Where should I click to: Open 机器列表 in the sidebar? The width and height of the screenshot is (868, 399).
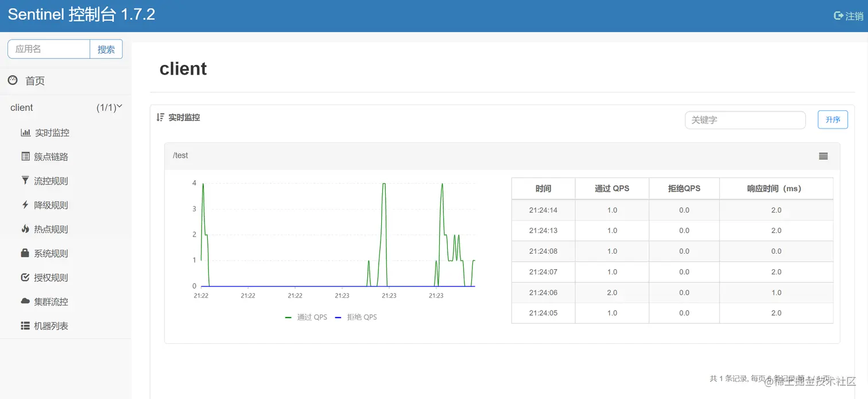[51, 326]
